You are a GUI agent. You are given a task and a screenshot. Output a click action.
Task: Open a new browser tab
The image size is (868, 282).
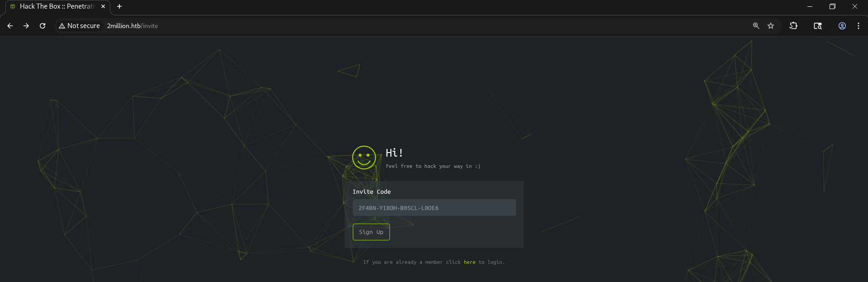pos(119,6)
